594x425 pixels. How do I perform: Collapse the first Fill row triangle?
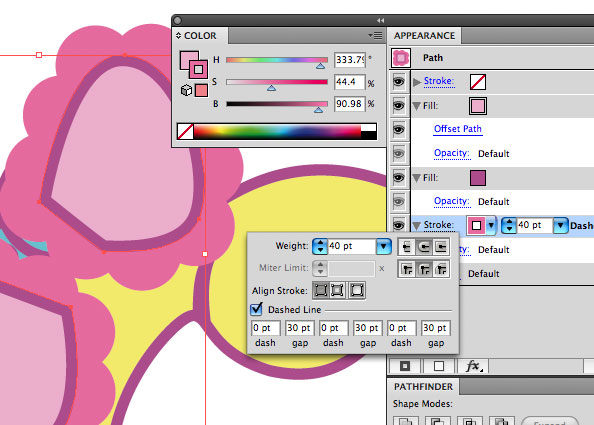(417, 106)
